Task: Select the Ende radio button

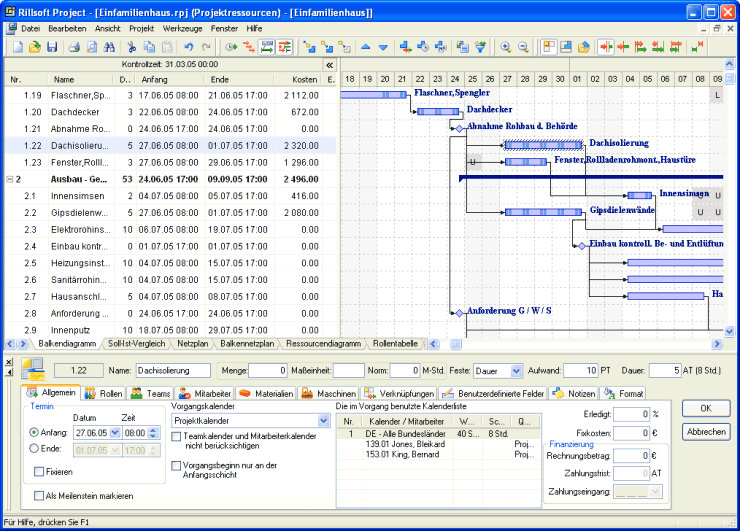Action: click(34, 449)
